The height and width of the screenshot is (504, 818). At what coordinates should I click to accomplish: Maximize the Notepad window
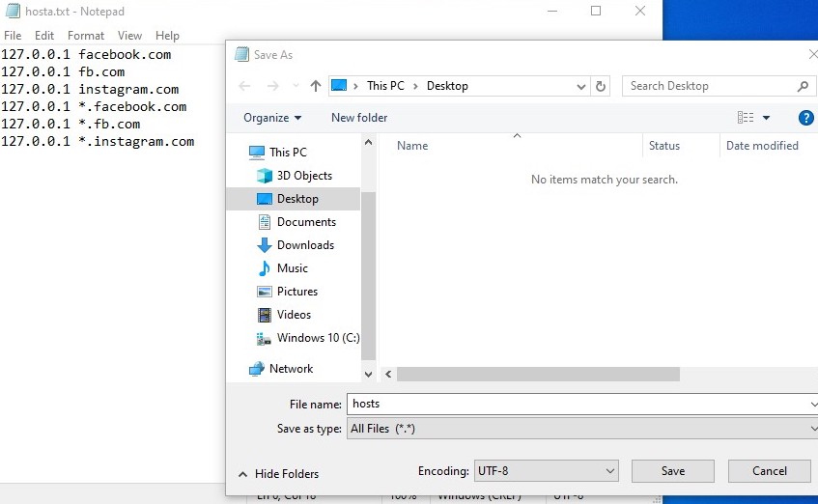(596, 11)
